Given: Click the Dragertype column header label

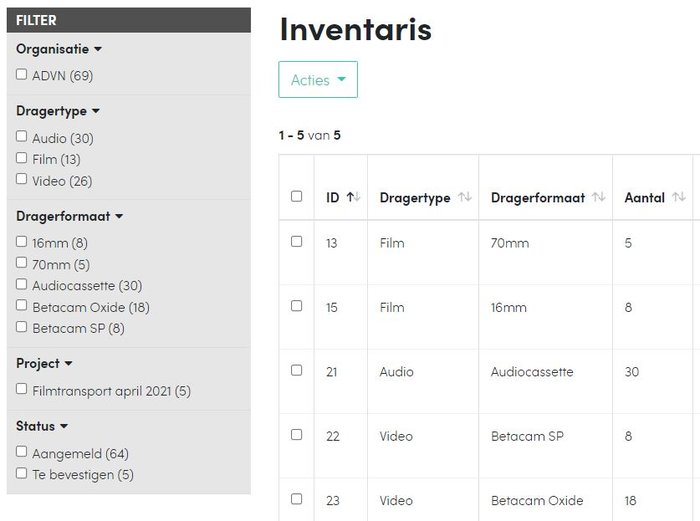Looking at the screenshot, I should pos(415,198).
